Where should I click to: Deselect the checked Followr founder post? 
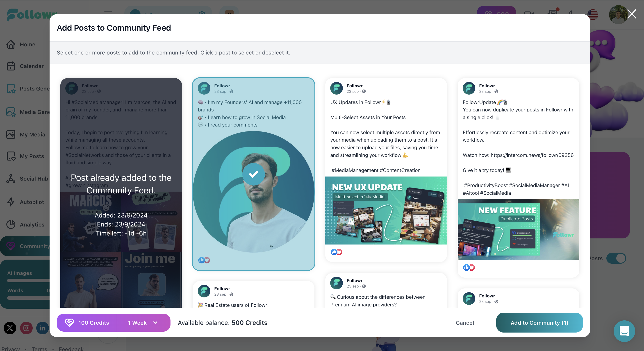253,174
